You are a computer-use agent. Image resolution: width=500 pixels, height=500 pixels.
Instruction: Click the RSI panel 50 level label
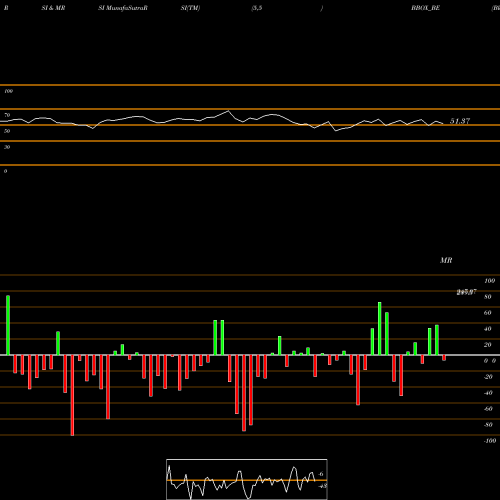point(7,131)
